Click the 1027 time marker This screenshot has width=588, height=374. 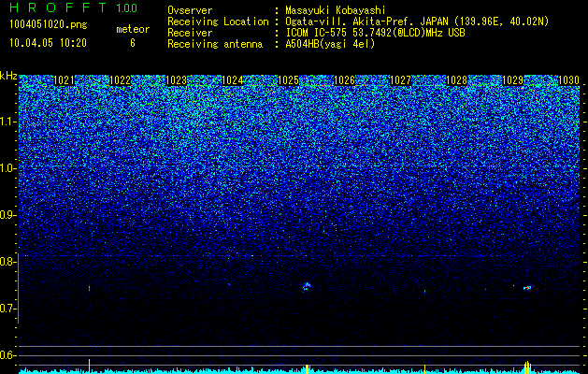(400, 80)
